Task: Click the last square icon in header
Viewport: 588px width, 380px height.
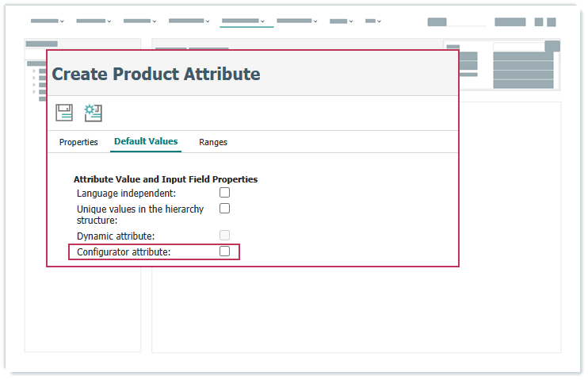Action: 552,22
